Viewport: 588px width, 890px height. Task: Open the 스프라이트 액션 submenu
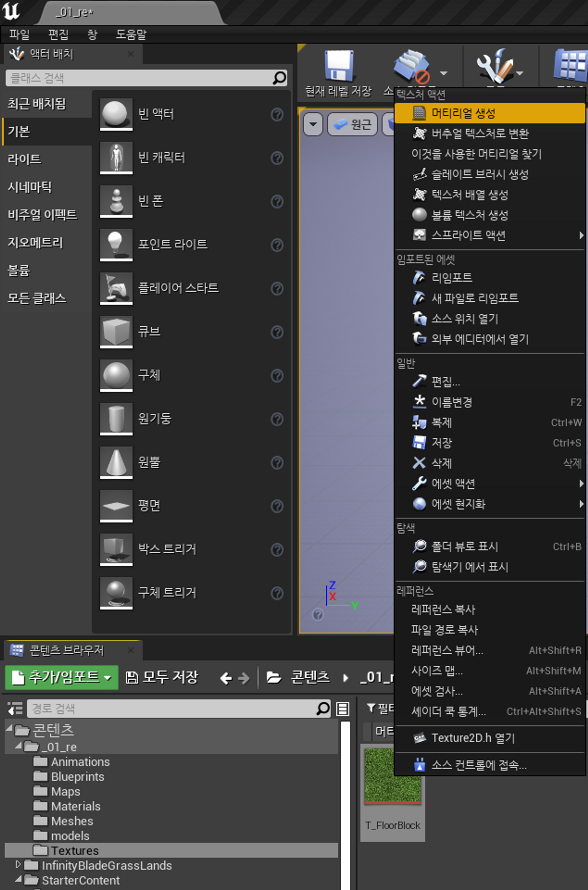pyautogui.click(x=490, y=235)
